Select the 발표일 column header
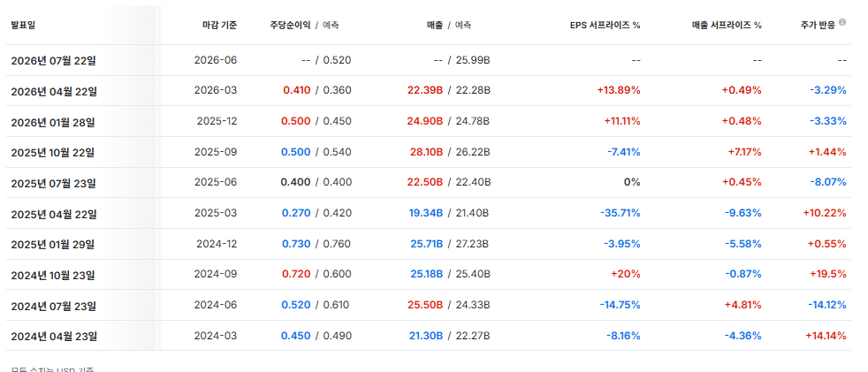 point(23,25)
